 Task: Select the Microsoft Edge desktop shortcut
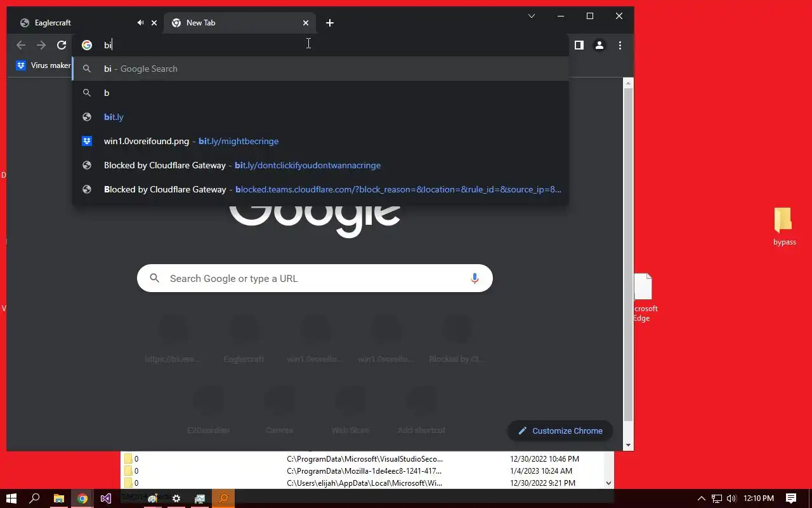[645, 297]
